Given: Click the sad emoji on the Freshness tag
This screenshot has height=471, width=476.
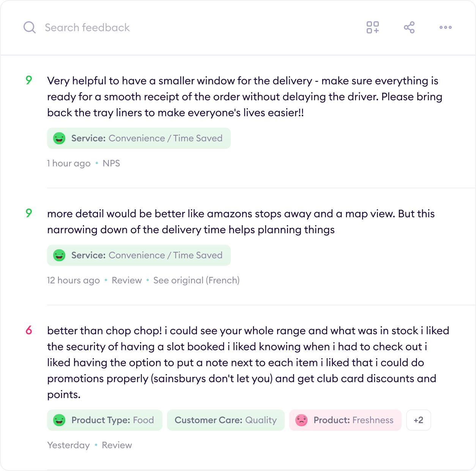Looking at the screenshot, I should (x=301, y=420).
